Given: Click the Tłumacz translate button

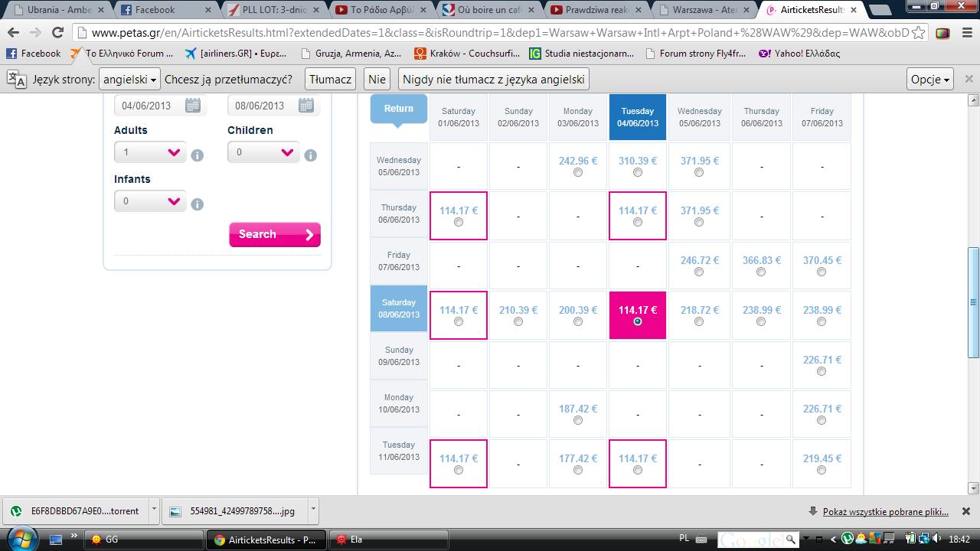Looking at the screenshot, I should tap(331, 80).
